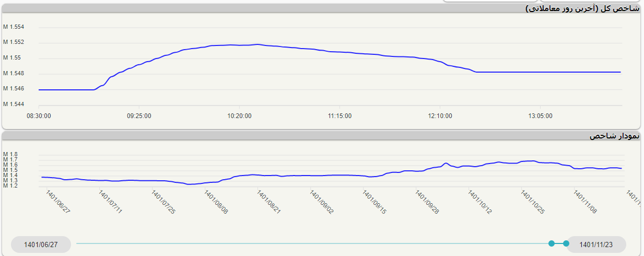This screenshot has width=644, height=256.
Task: Click the 13:05:00 time axis label
Action: (540, 116)
